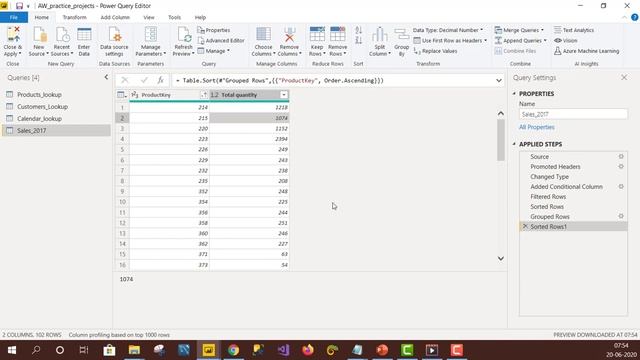The image size is (640, 360).
Task: Switch to the View tab
Action: pos(149,18)
